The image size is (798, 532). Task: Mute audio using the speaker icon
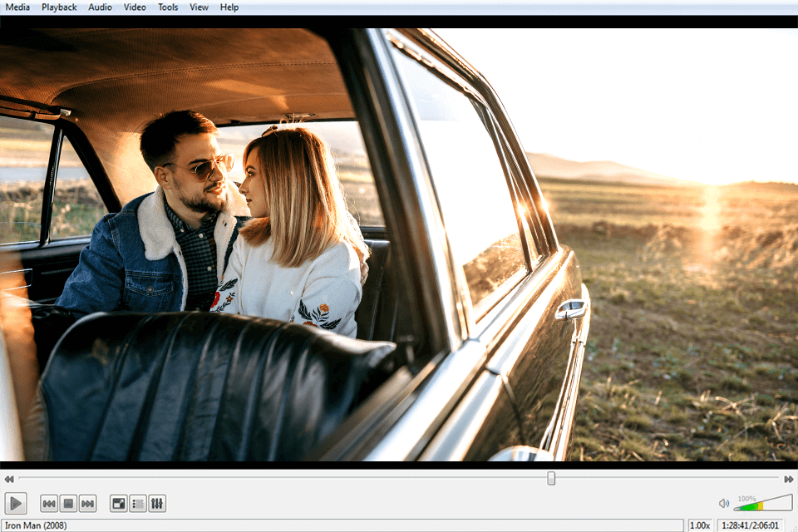pyautogui.click(x=724, y=504)
